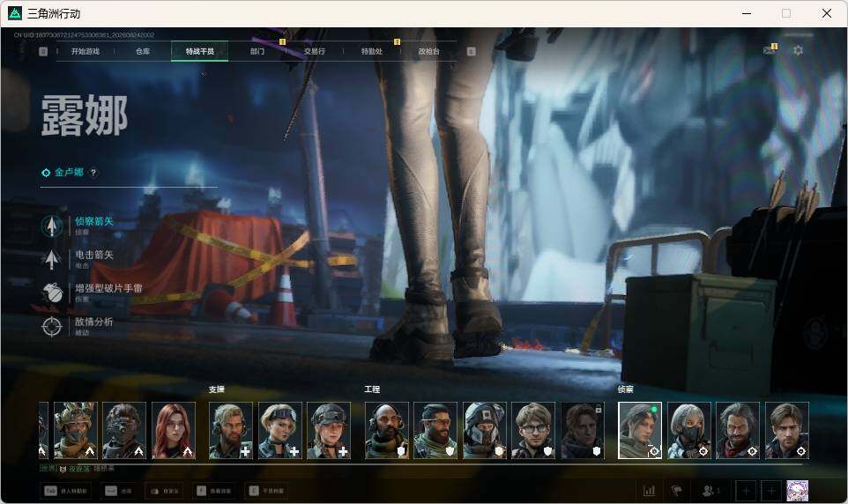Open the 特勤处 tab
848x504 pixels.
371,51
